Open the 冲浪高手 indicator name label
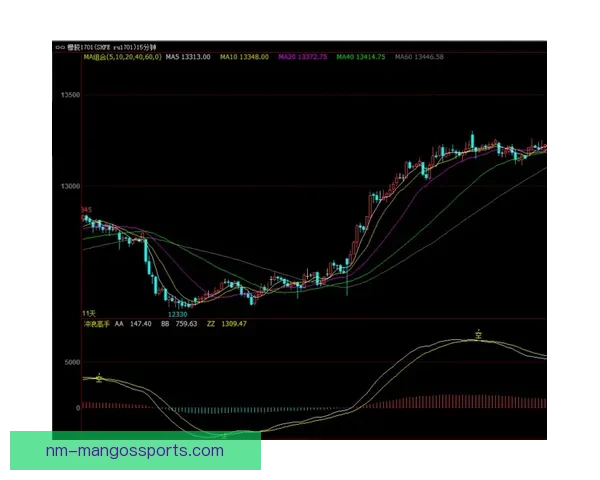This screenshot has width=600, height=480. click(95, 324)
